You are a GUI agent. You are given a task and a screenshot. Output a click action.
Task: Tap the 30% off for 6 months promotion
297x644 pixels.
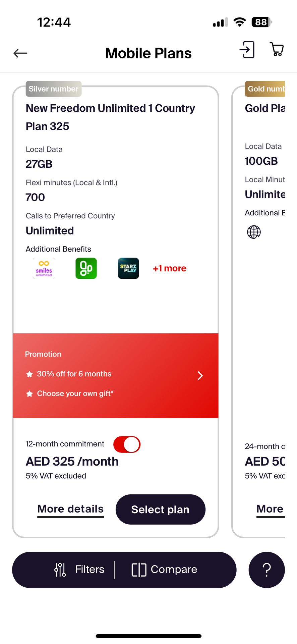[74, 374]
